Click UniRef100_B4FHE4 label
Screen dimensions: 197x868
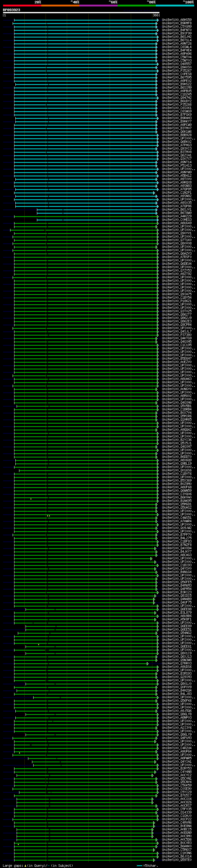(177, 50)
